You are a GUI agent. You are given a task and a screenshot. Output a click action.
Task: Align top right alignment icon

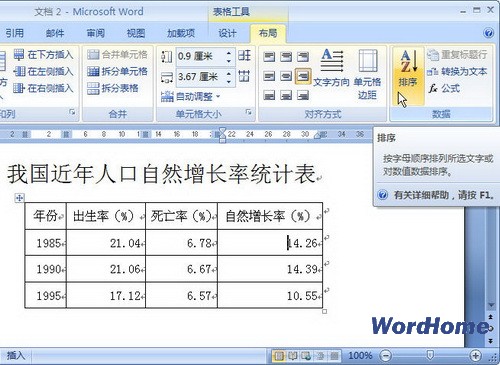pyautogui.click(x=303, y=57)
